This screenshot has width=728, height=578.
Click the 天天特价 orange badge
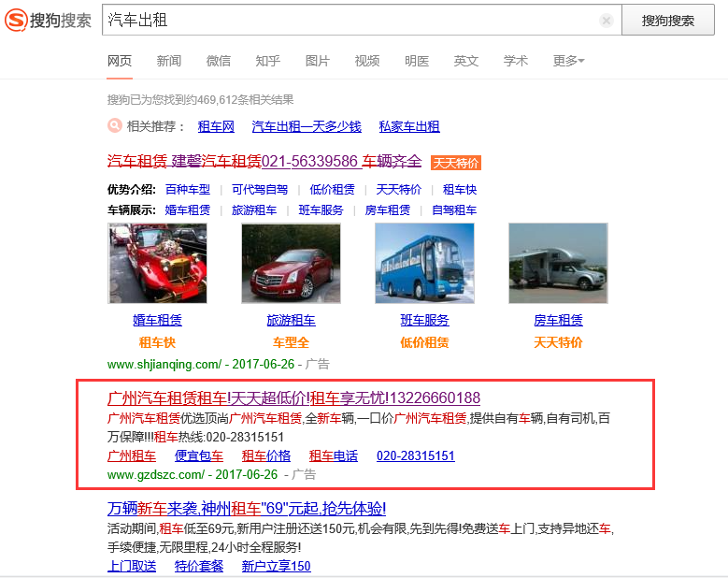[456, 163]
